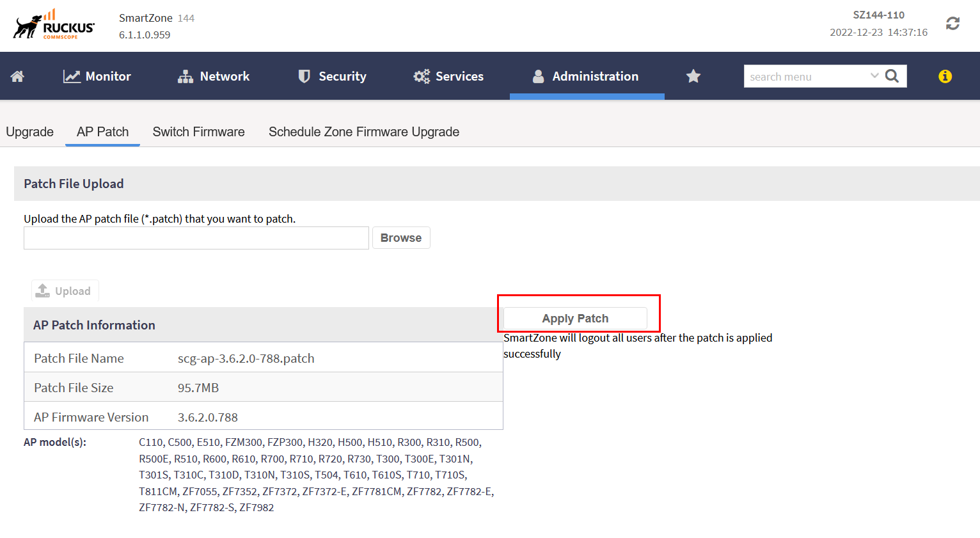This screenshot has height=538, width=980.
Task: Click the upload tray icon
Action: click(x=43, y=290)
